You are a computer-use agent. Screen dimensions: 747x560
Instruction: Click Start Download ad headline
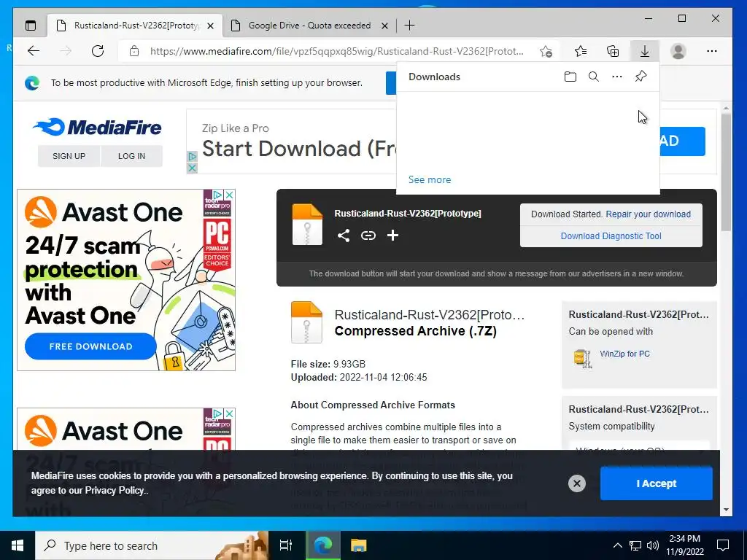tap(298, 149)
